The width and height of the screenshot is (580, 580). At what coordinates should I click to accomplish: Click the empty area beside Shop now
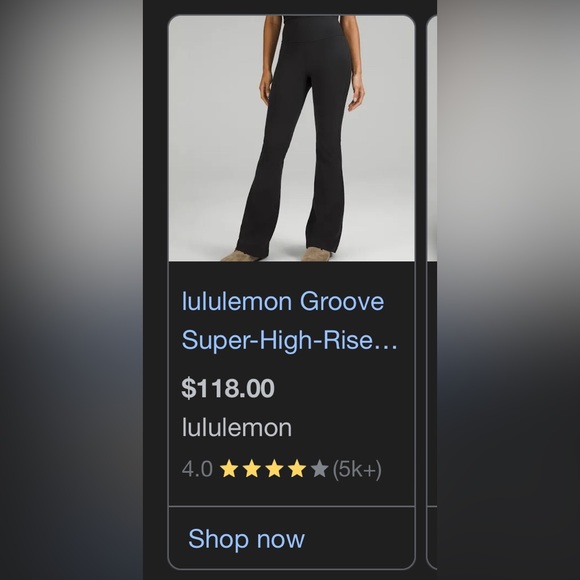tap(359, 539)
